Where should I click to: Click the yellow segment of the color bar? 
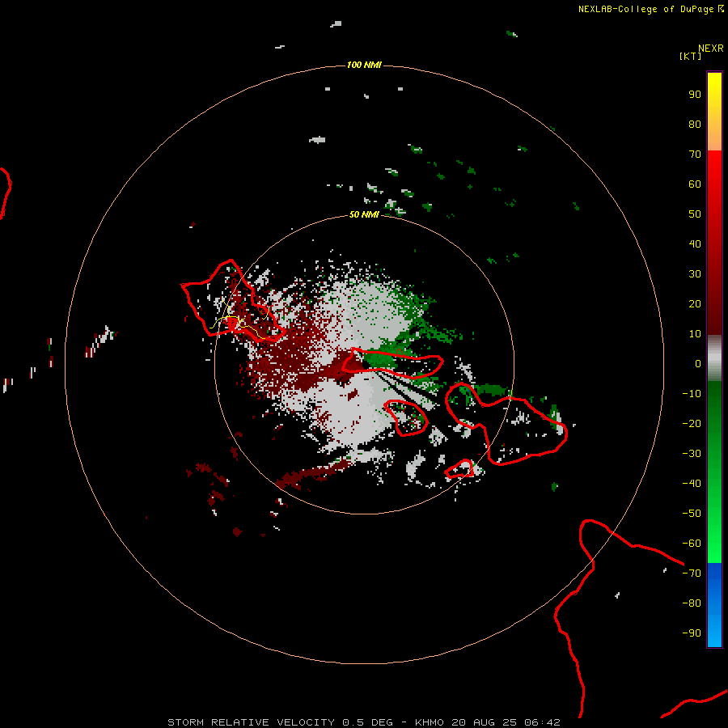pyautogui.click(x=714, y=112)
